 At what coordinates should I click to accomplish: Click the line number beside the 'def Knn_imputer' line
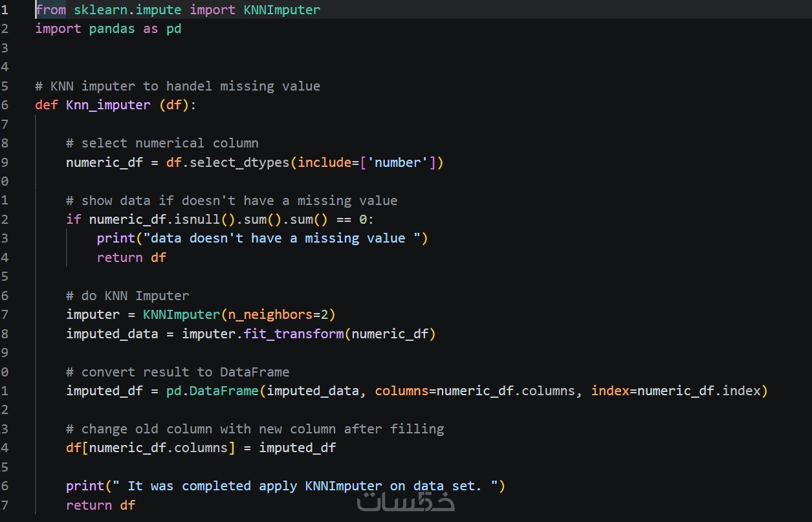click(x=5, y=105)
